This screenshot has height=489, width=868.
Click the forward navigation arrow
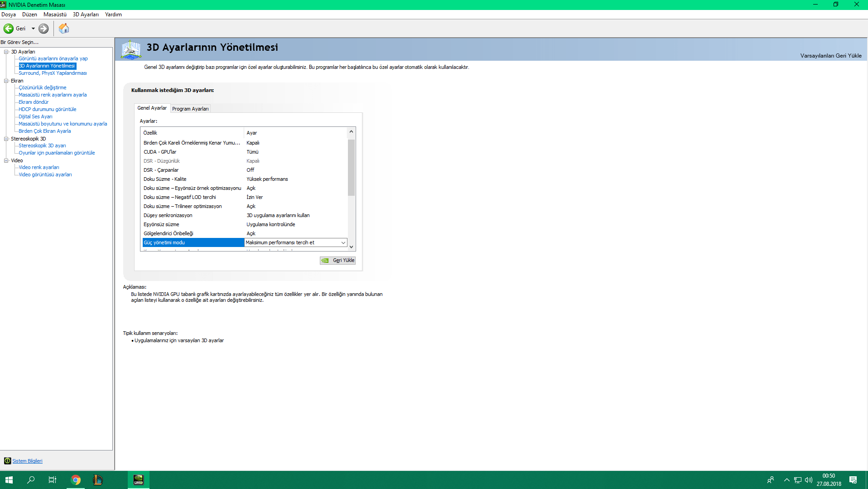(43, 29)
